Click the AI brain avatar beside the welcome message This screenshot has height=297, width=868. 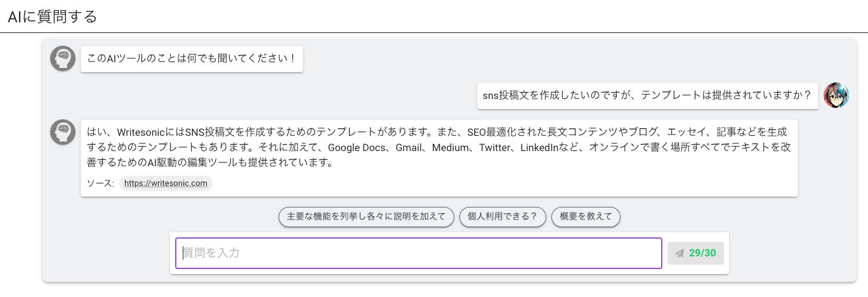(63, 58)
